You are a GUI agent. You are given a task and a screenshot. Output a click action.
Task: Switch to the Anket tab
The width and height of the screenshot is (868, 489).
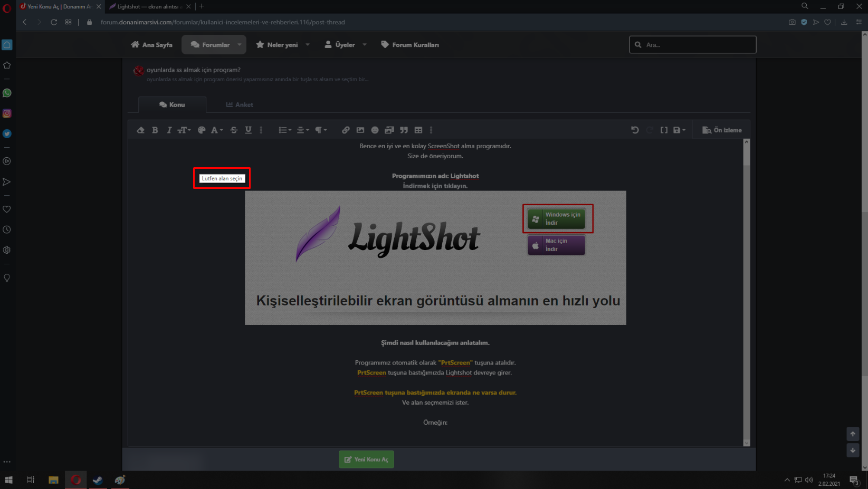[240, 105]
